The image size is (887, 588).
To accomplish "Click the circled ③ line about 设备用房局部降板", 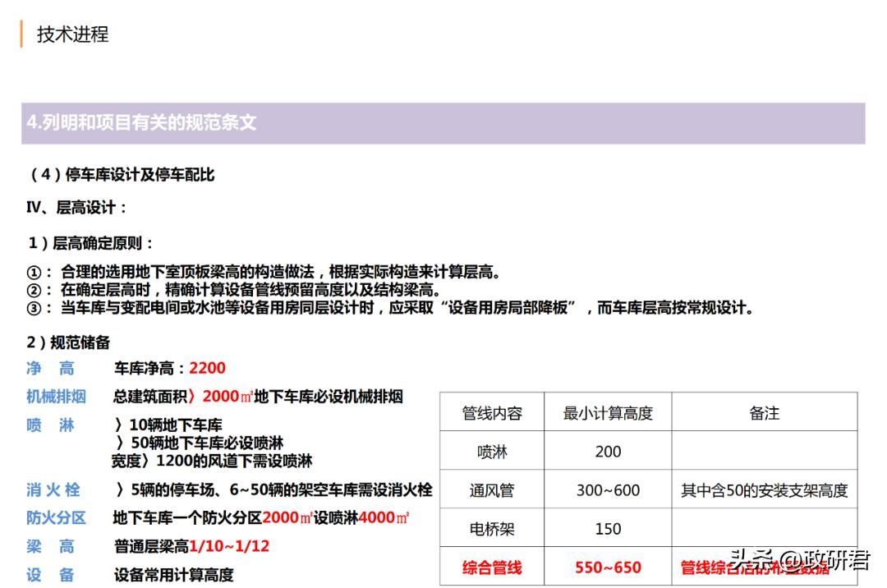I will pyautogui.click(x=389, y=309).
